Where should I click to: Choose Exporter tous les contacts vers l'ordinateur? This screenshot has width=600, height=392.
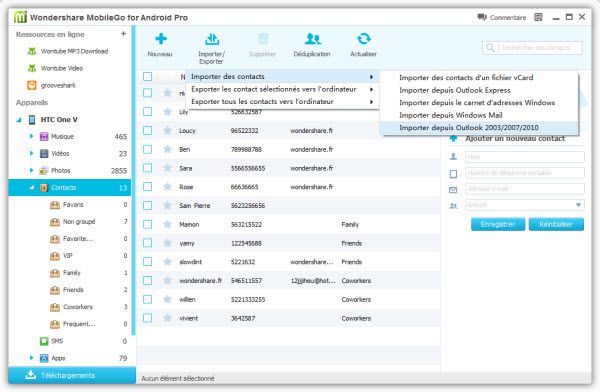(x=282, y=102)
